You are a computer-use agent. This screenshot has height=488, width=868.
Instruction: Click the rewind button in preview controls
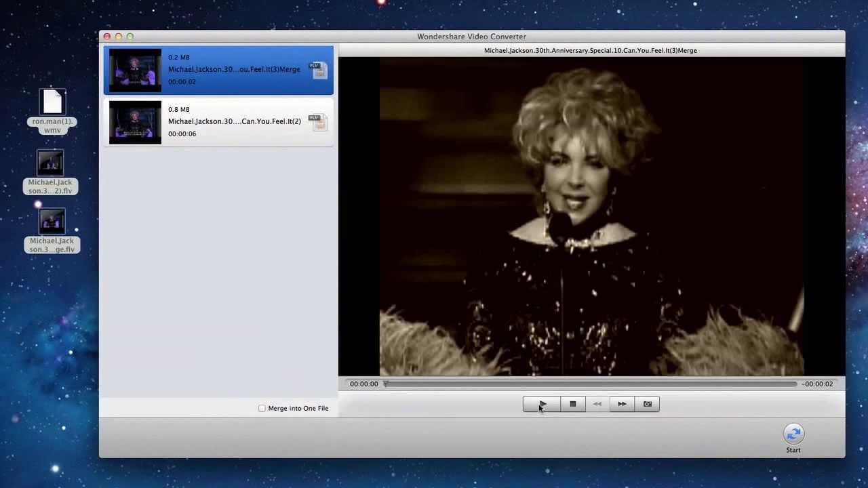coord(597,404)
